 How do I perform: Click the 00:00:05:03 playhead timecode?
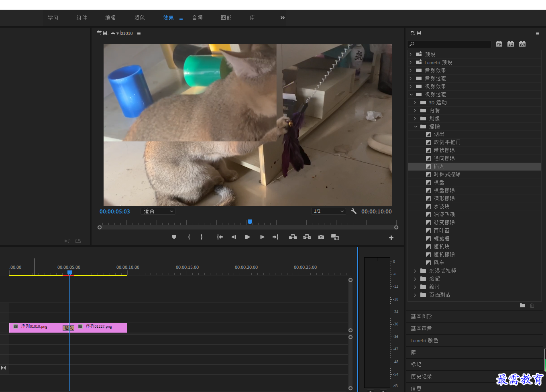point(115,211)
